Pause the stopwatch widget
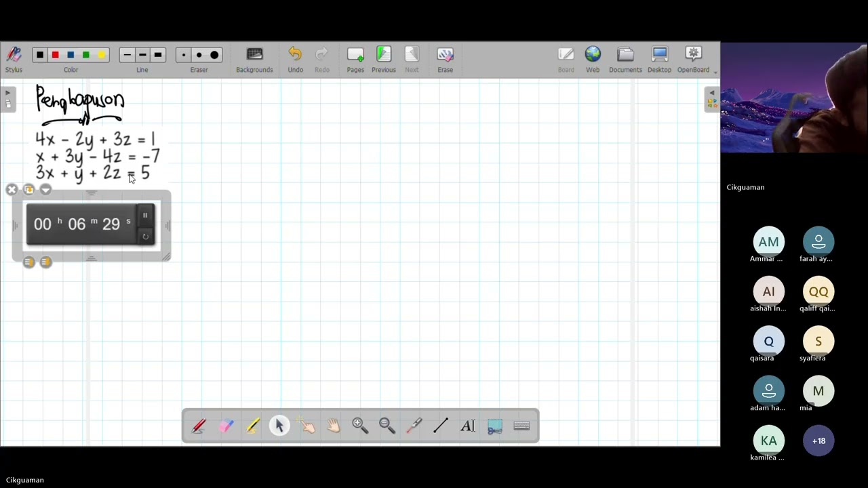This screenshot has width=868, height=488. (145, 216)
